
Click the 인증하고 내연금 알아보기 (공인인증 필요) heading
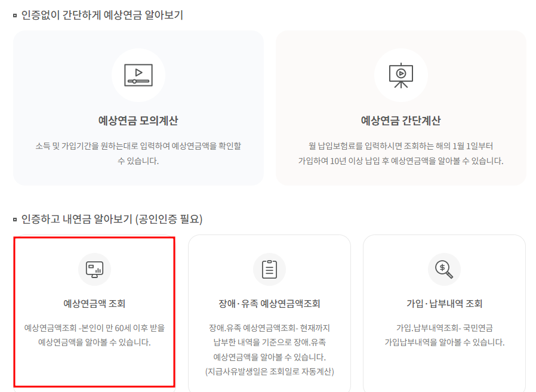112,219
